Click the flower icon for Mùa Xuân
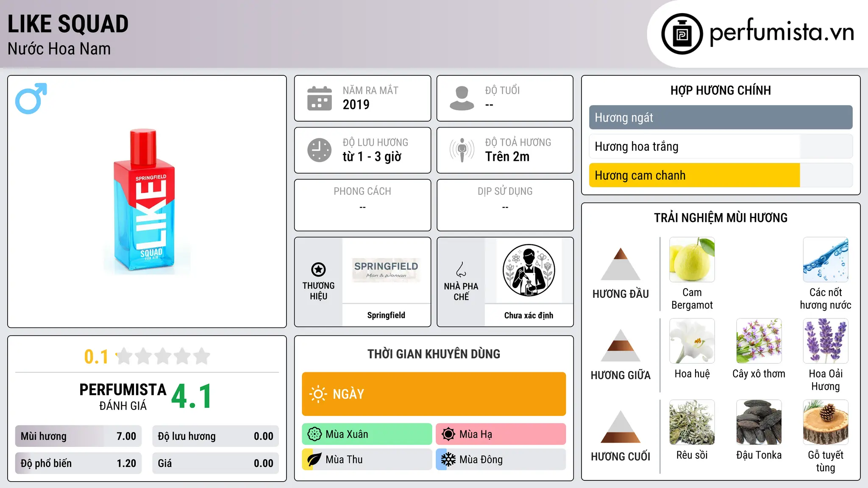Screen dimensions: 868x488 tap(314, 434)
